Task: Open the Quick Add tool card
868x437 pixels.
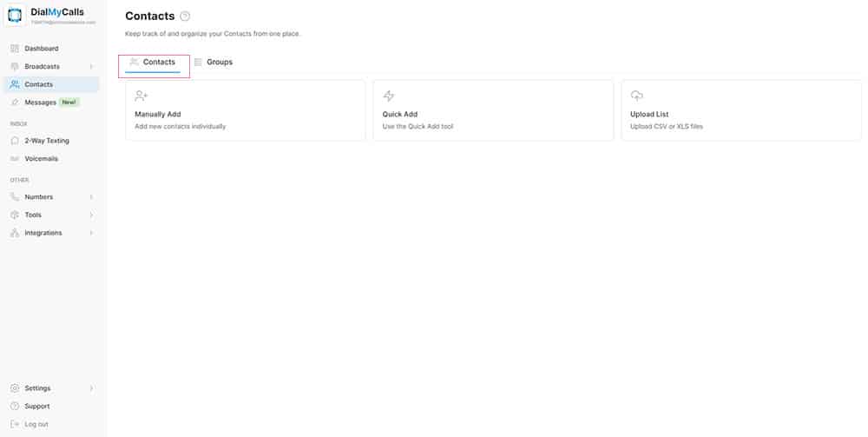Action: pos(492,110)
